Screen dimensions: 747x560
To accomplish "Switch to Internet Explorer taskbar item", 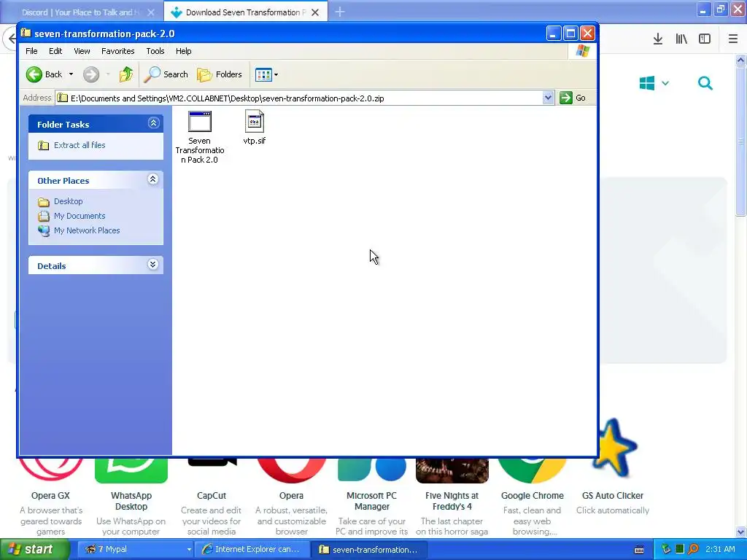I will tap(252, 549).
